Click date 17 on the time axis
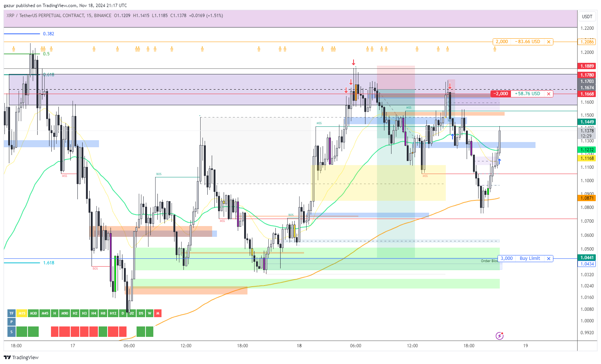 [73, 346]
